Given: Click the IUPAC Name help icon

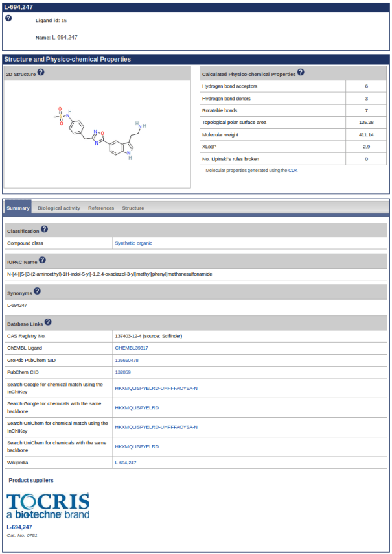Looking at the screenshot, I should pyautogui.click(x=42, y=260).
